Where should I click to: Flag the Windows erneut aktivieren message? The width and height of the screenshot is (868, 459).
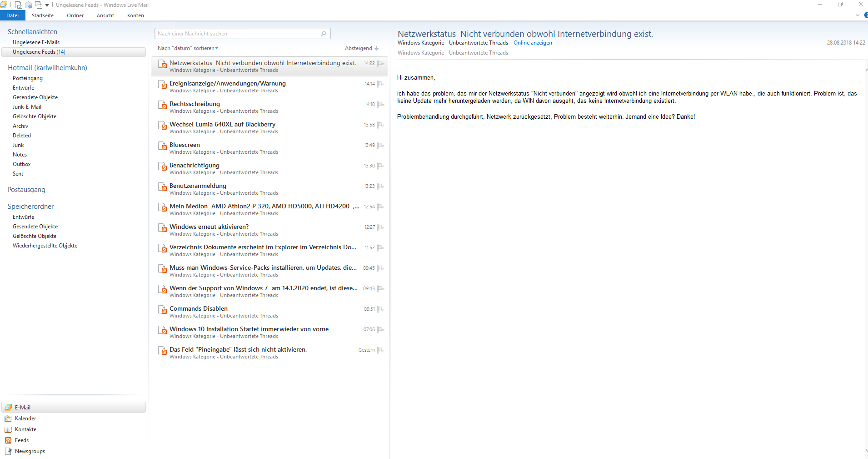pyautogui.click(x=381, y=227)
